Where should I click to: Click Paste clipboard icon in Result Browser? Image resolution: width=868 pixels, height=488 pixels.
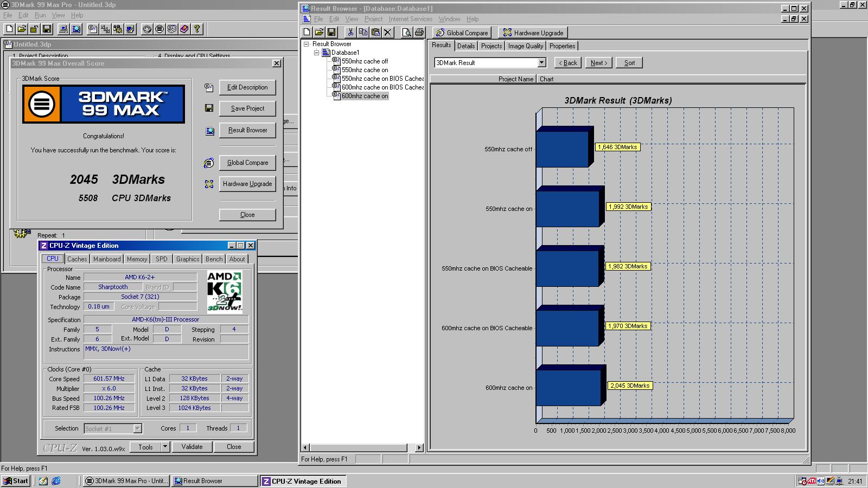pos(375,32)
